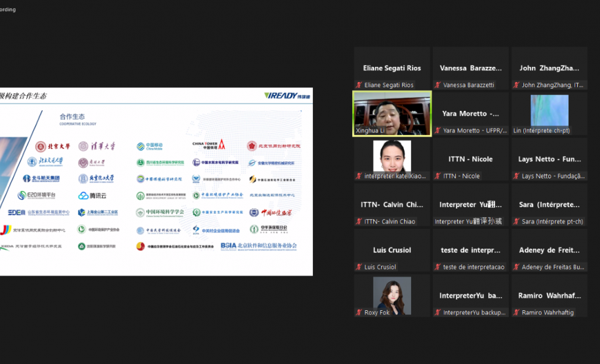Viewport: 600px width, 364px height.
Task: Click muted mic icon beside Eliane Segati Rios
Action: pos(359,85)
